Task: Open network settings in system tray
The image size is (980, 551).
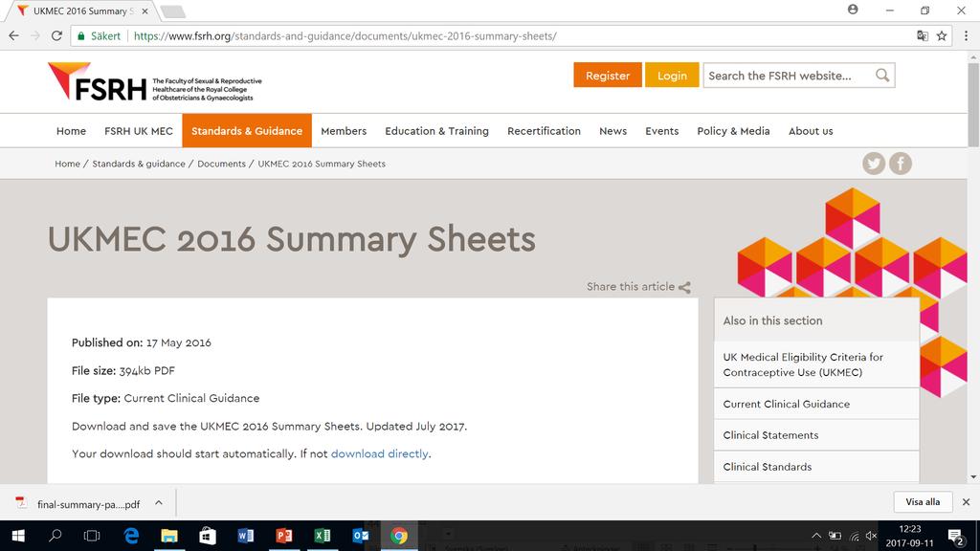Action: coord(854,536)
